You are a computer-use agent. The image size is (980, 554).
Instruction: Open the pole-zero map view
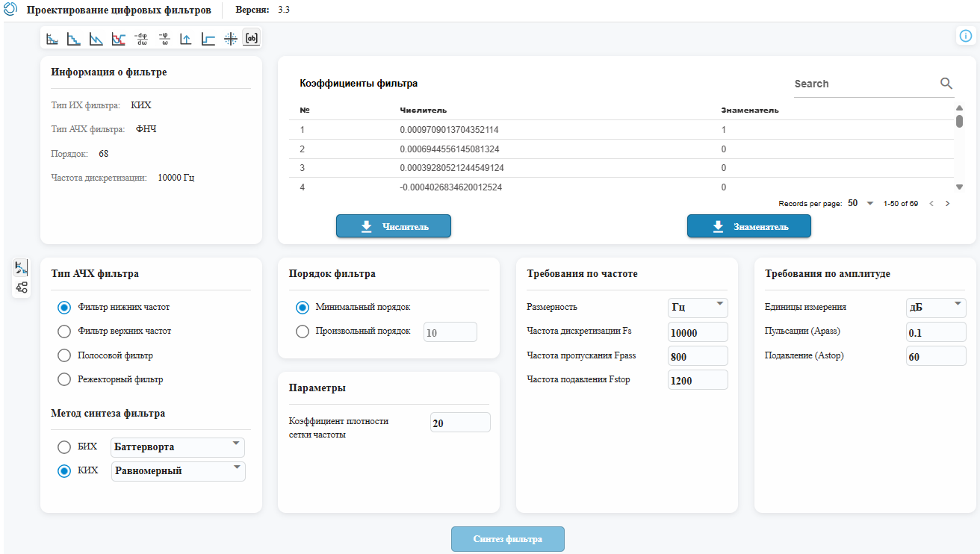[230, 39]
